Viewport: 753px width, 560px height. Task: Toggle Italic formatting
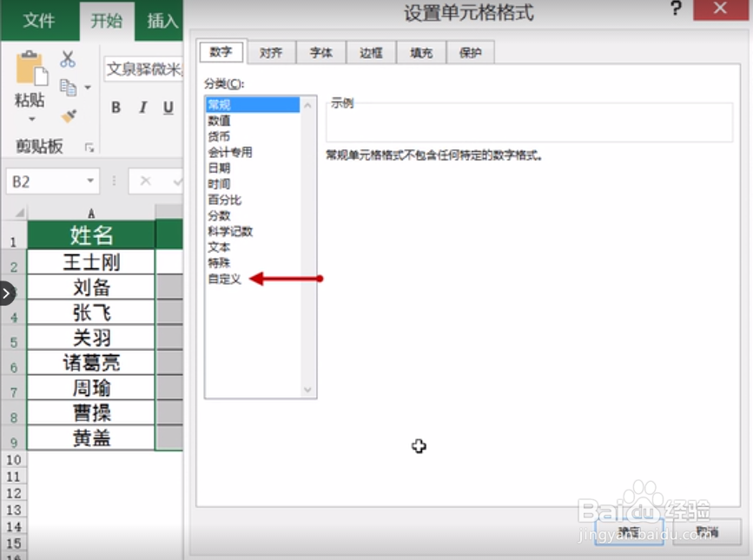(x=142, y=108)
